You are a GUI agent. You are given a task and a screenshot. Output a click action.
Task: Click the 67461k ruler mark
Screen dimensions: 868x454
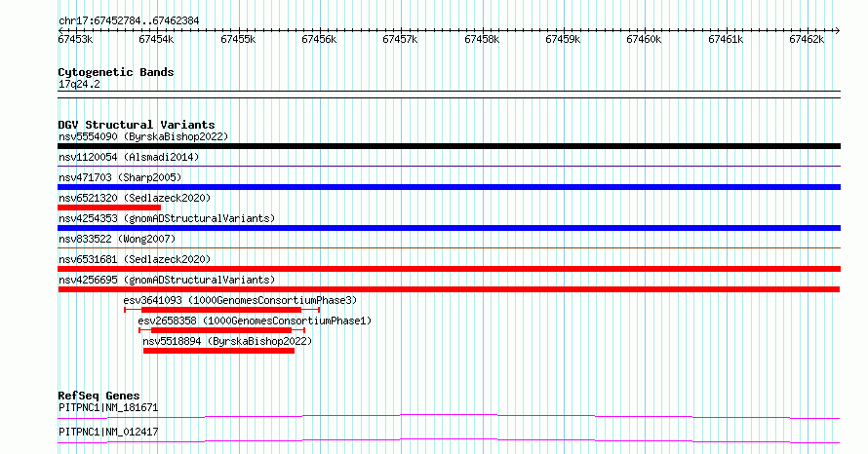pyautogui.click(x=726, y=39)
